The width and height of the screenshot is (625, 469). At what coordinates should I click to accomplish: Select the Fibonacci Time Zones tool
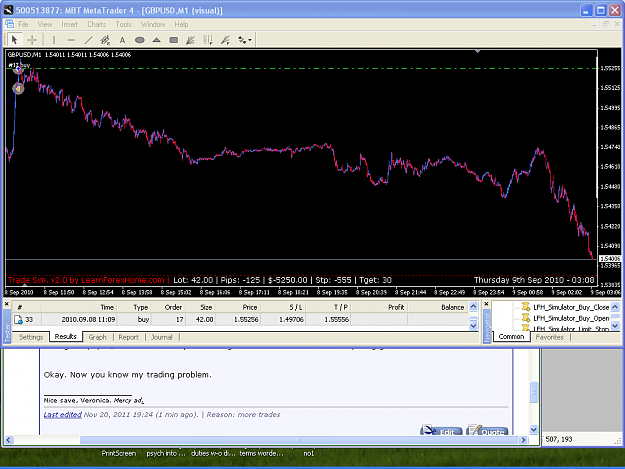click(x=208, y=40)
